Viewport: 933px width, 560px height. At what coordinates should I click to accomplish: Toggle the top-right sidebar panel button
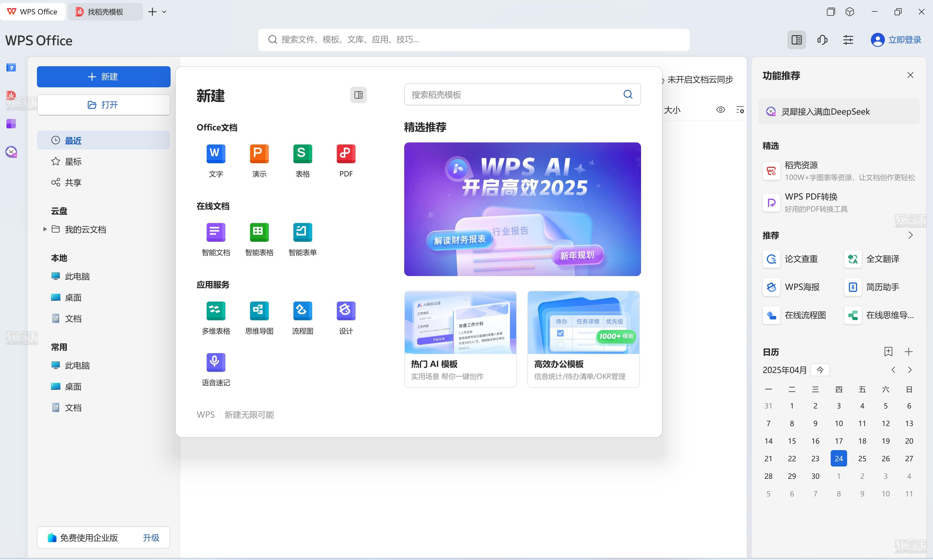pos(796,40)
